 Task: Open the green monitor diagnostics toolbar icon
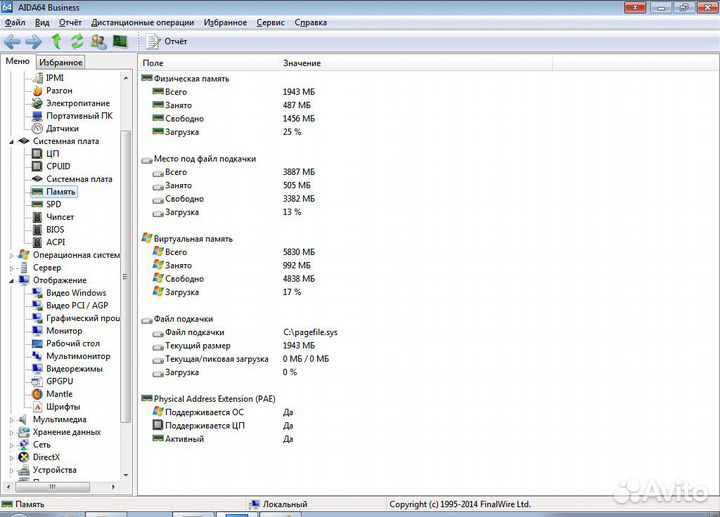[120, 41]
